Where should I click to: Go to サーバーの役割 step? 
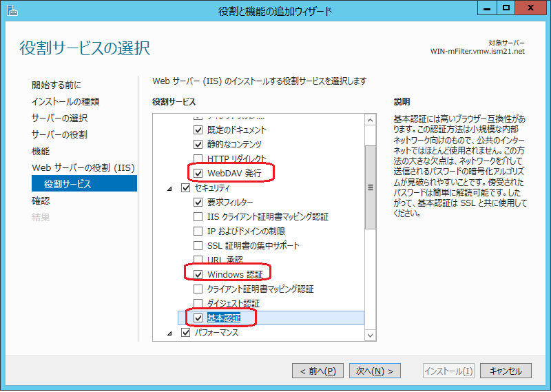(59, 134)
